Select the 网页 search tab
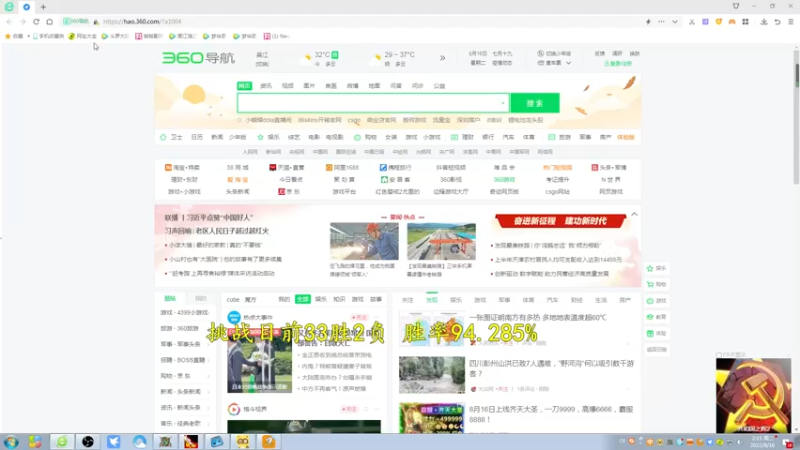Screen dimensions: 800x450 [244, 86]
